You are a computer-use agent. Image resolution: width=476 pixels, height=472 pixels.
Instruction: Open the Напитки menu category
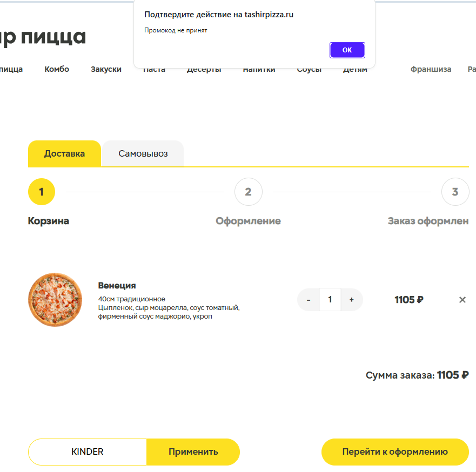pyautogui.click(x=259, y=71)
